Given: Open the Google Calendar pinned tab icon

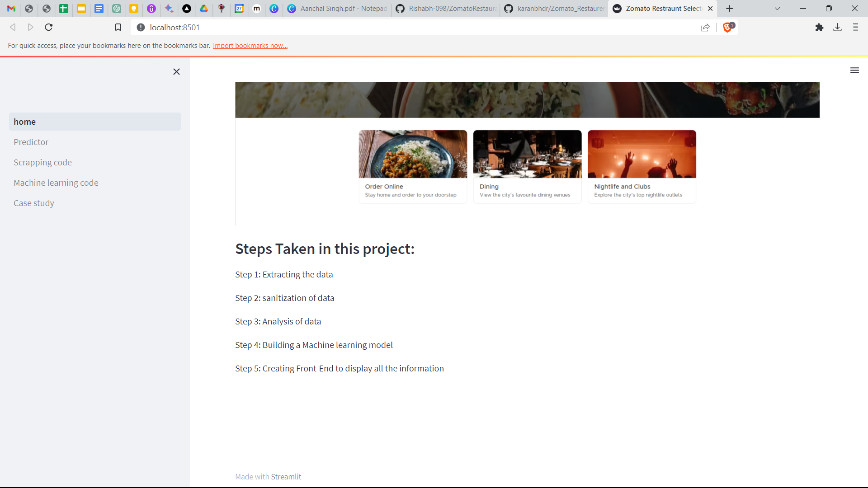Looking at the screenshot, I should [x=240, y=9].
